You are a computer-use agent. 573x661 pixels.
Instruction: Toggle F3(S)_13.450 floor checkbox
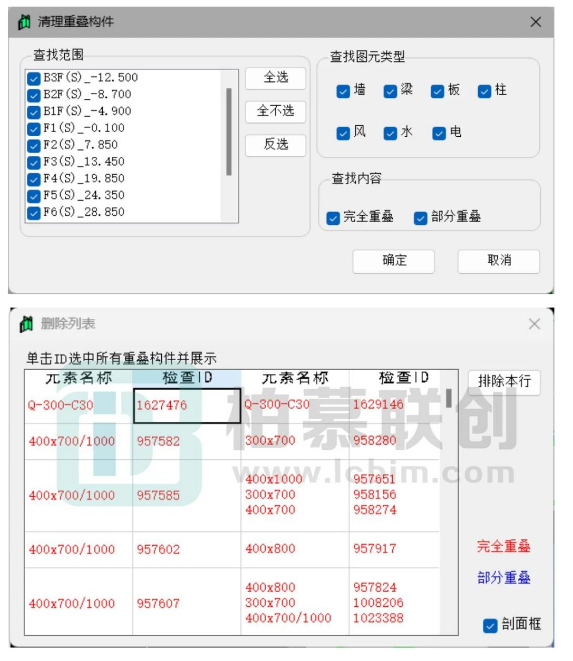33,163
